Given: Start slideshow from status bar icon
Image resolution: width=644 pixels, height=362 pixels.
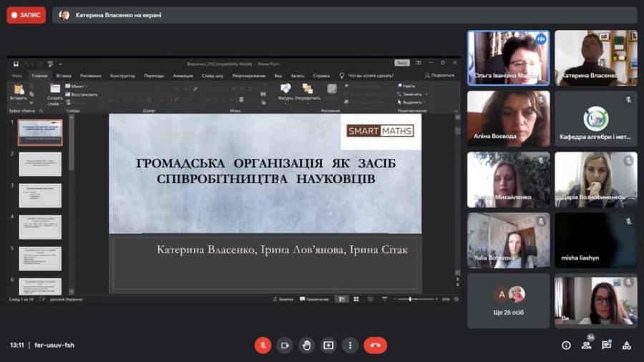Looking at the screenshot, I should (x=384, y=299).
